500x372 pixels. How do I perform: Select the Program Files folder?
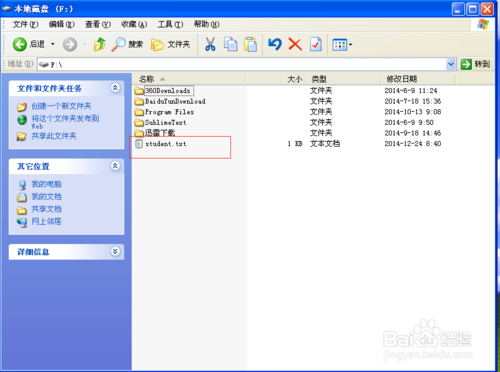[x=169, y=112]
